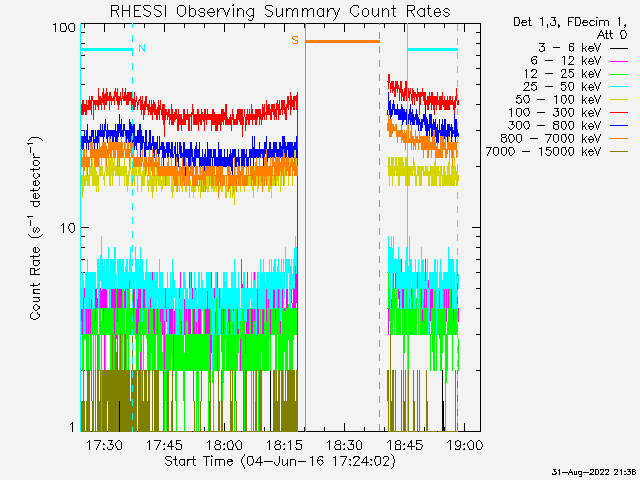The image size is (640, 480).
Task: Click the 18:15 x-axis tick label
Action: pos(284,445)
